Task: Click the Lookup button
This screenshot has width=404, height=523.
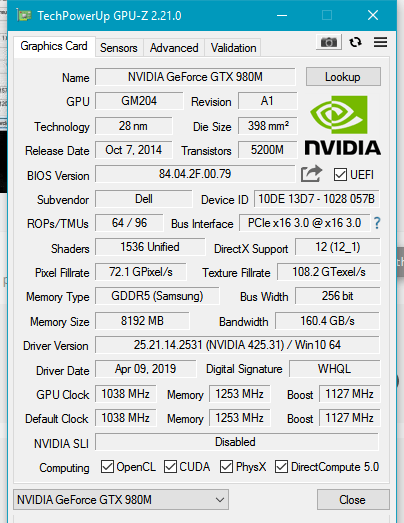Action: point(343,77)
